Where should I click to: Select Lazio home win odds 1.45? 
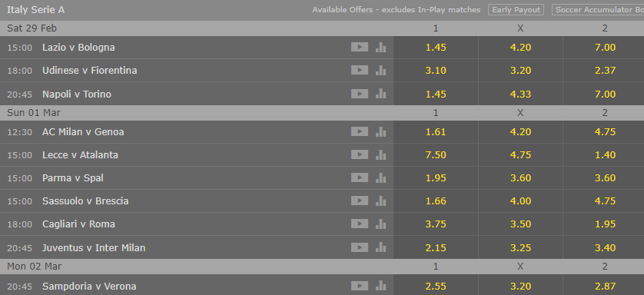coord(436,47)
